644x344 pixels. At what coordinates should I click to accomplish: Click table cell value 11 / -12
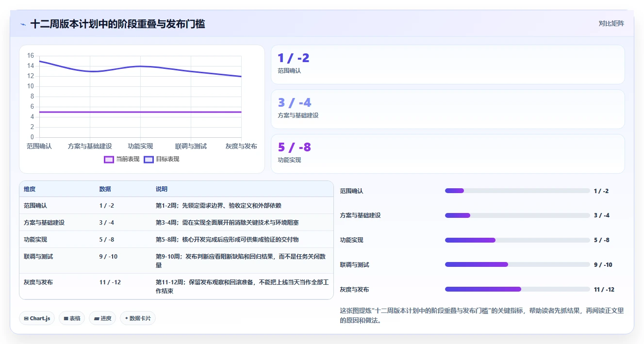click(x=110, y=282)
